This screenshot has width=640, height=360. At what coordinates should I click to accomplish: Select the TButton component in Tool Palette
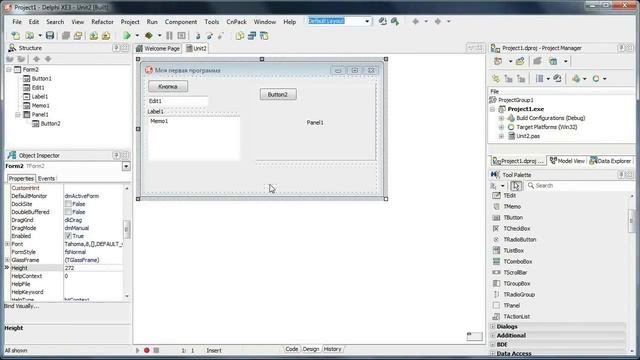pos(513,218)
